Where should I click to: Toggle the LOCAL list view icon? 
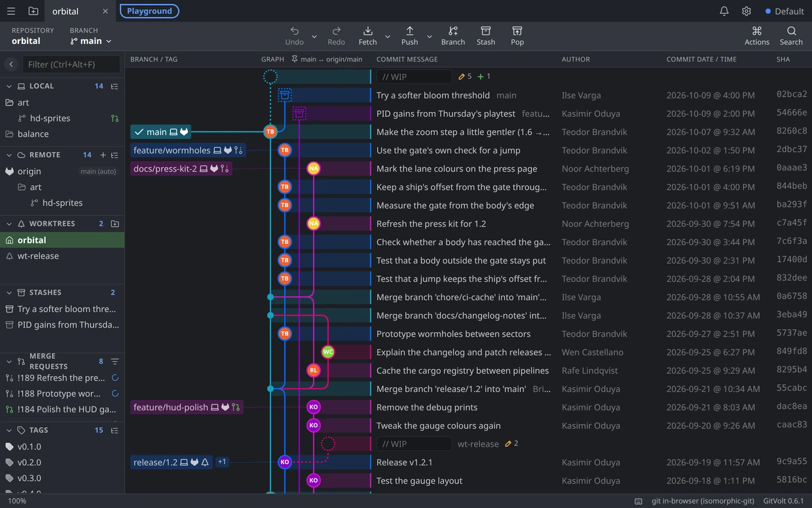(x=115, y=86)
